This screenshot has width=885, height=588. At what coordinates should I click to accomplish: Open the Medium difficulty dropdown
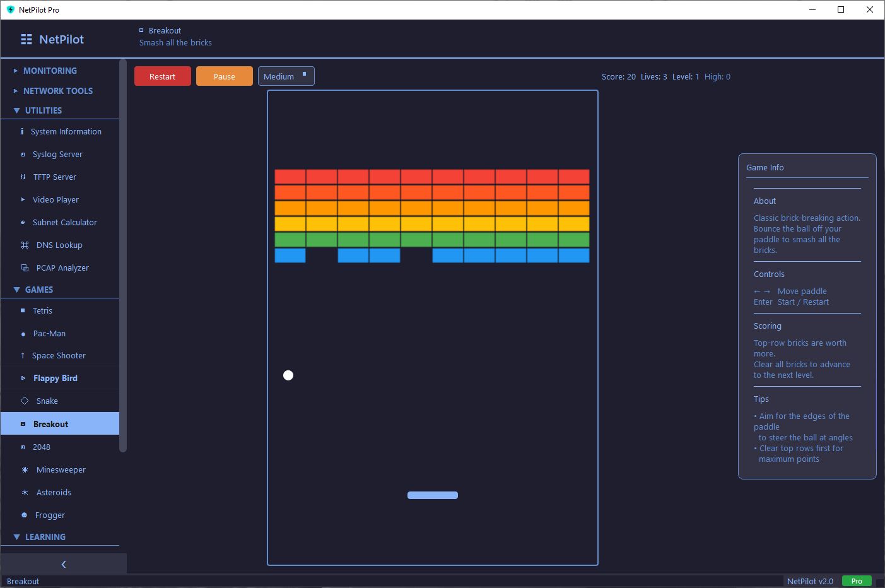286,76
